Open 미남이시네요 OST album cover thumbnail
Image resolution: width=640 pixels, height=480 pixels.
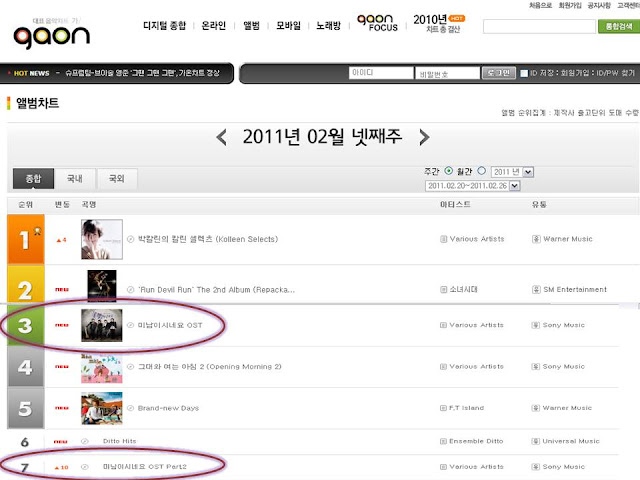tap(102, 325)
